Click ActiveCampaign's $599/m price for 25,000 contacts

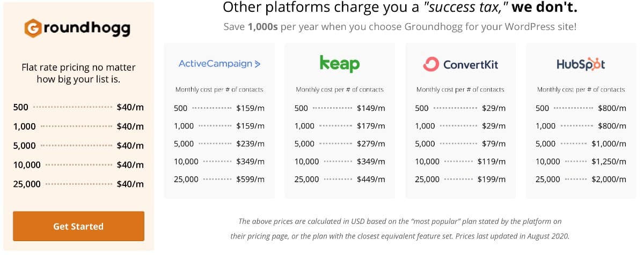(251, 179)
